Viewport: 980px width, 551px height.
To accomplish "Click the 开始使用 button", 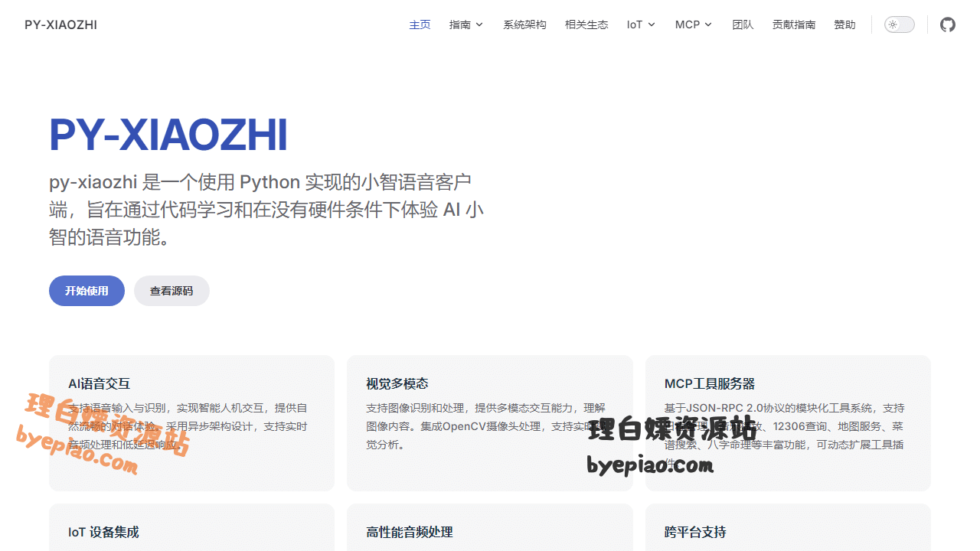I will (87, 291).
